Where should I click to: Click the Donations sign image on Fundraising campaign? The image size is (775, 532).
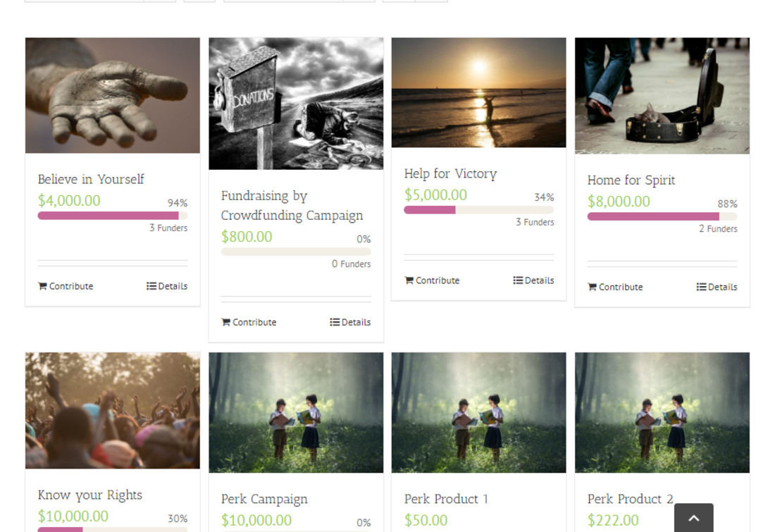[x=295, y=103]
